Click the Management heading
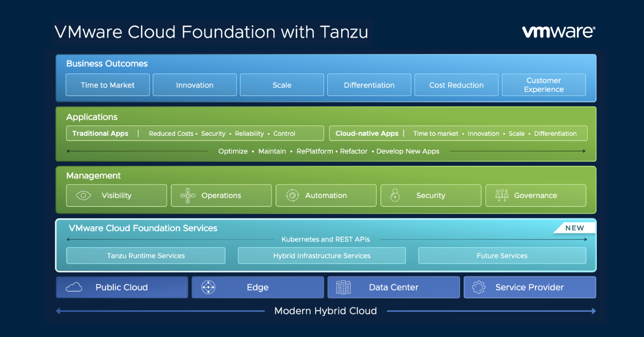Screen dimensions: 644x337 pos(93,176)
